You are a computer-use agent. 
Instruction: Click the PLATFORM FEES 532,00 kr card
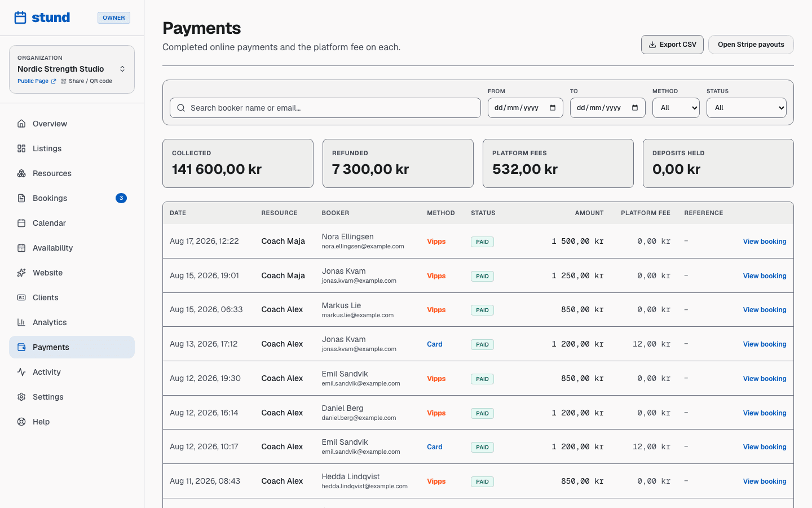tap(558, 164)
